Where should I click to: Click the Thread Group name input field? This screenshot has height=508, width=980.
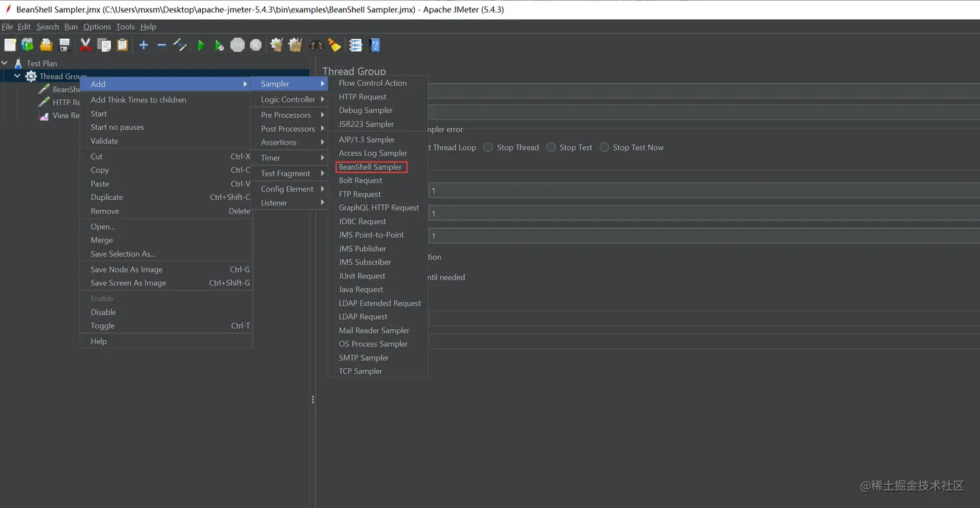point(704,91)
